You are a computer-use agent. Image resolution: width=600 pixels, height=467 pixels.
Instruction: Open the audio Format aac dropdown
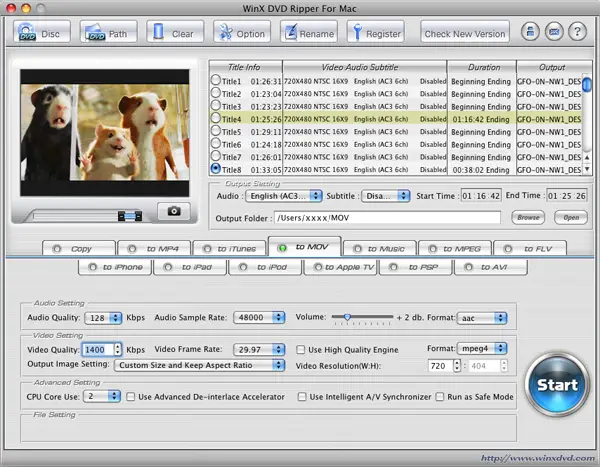[x=482, y=318]
